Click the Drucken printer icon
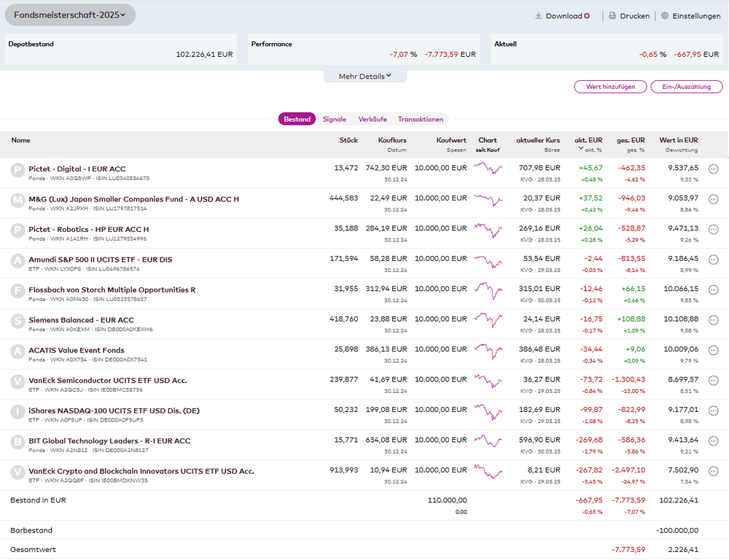Image resolution: width=729 pixels, height=560 pixels. click(x=612, y=15)
